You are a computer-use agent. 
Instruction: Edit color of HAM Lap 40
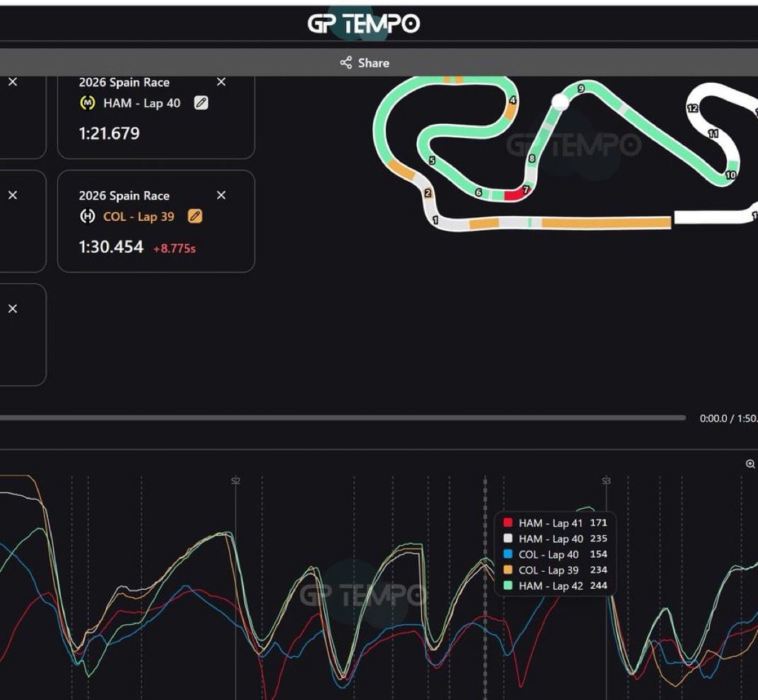pos(201,103)
